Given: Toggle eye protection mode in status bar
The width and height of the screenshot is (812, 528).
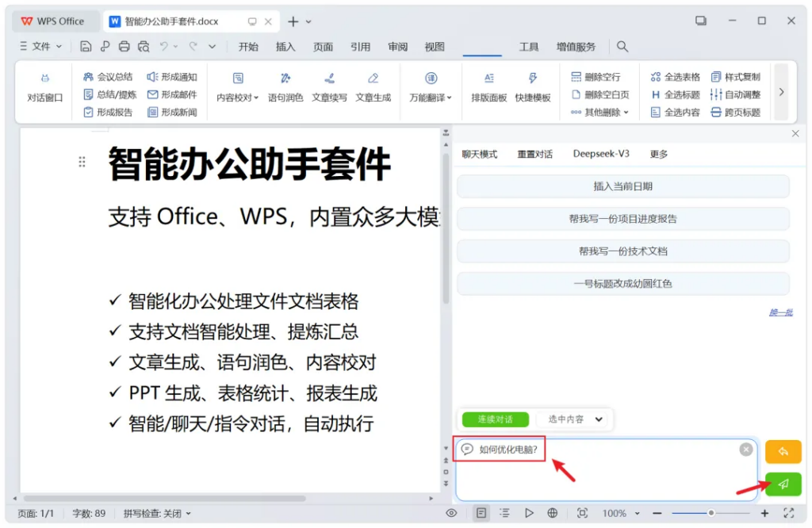Looking at the screenshot, I should pyautogui.click(x=451, y=513).
